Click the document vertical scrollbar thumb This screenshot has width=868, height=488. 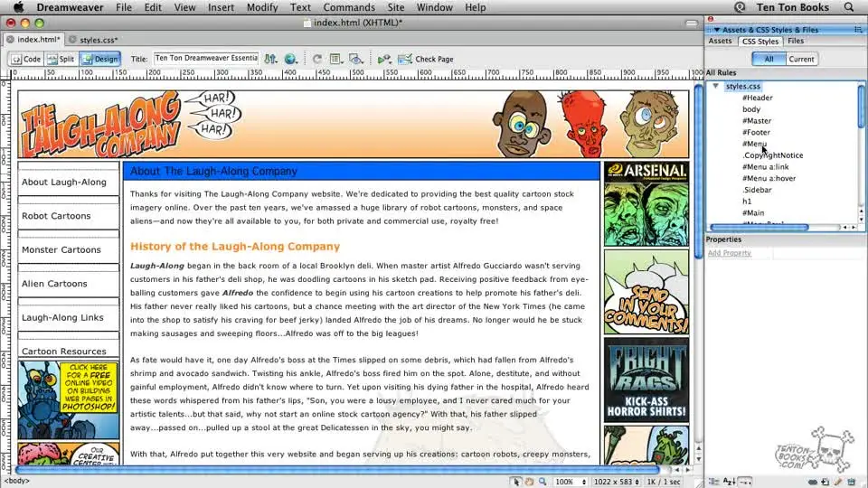click(698, 172)
